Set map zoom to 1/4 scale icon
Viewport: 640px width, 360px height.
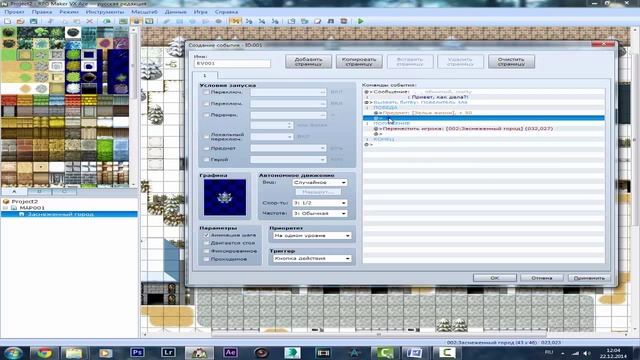[x=262, y=21]
